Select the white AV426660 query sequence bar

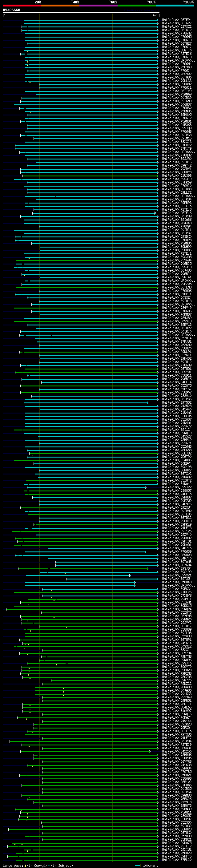point(81,12)
